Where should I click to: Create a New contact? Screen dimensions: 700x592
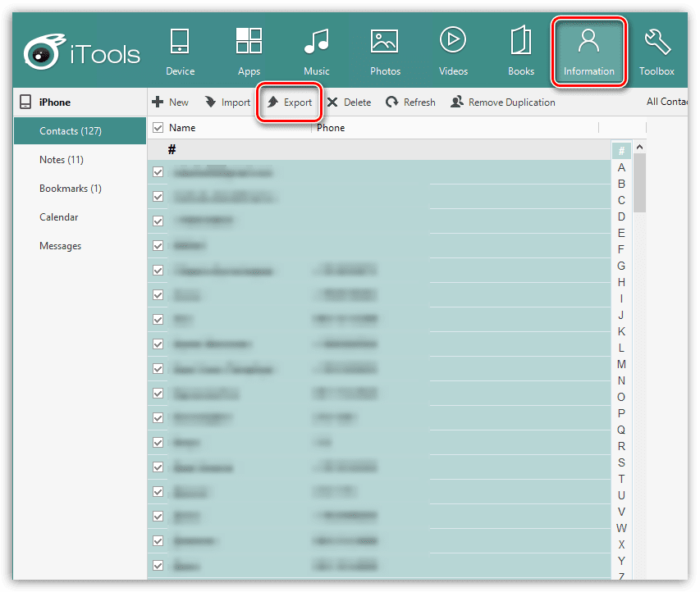[170, 102]
